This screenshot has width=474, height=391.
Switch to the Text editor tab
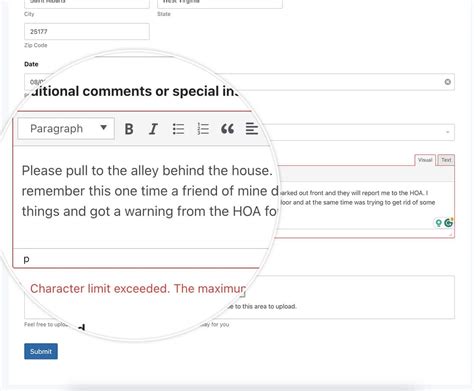click(446, 160)
